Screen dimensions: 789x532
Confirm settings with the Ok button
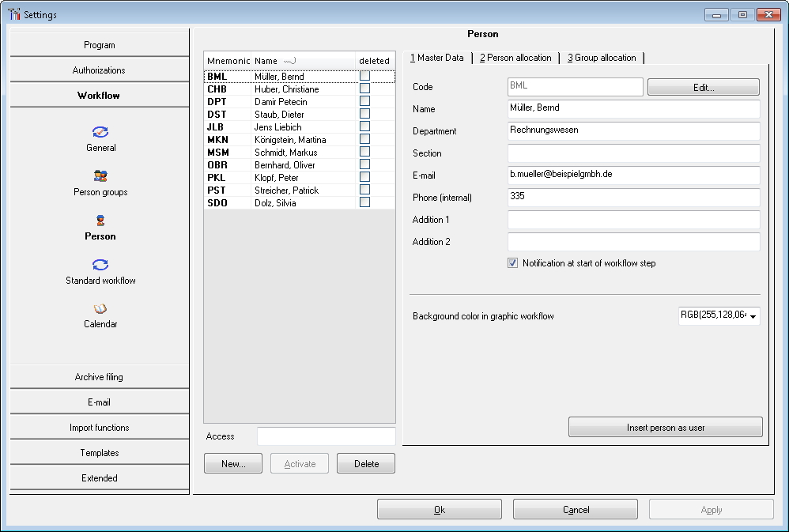[x=440, y=509]
